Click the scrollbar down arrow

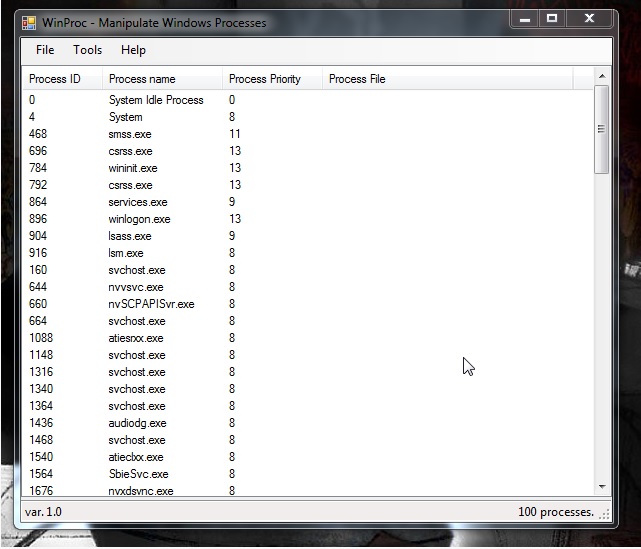[602, 486]
